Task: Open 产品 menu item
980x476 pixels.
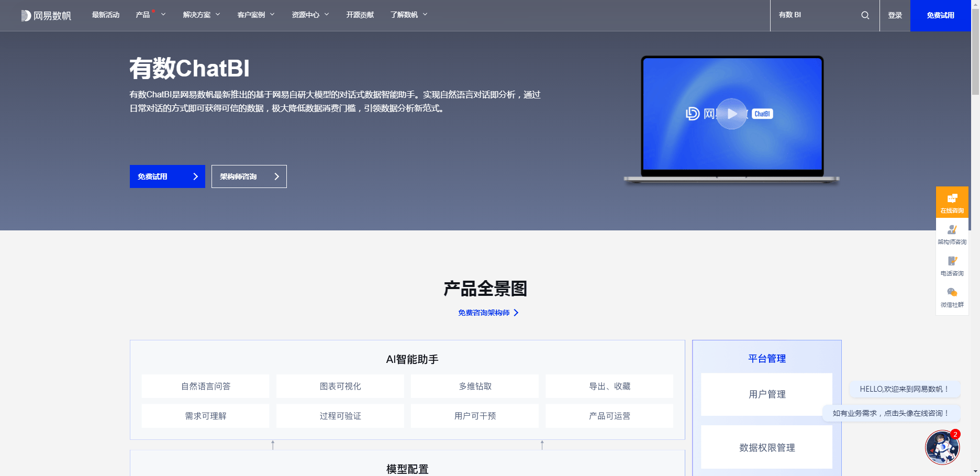Action: tap(143, 15)
